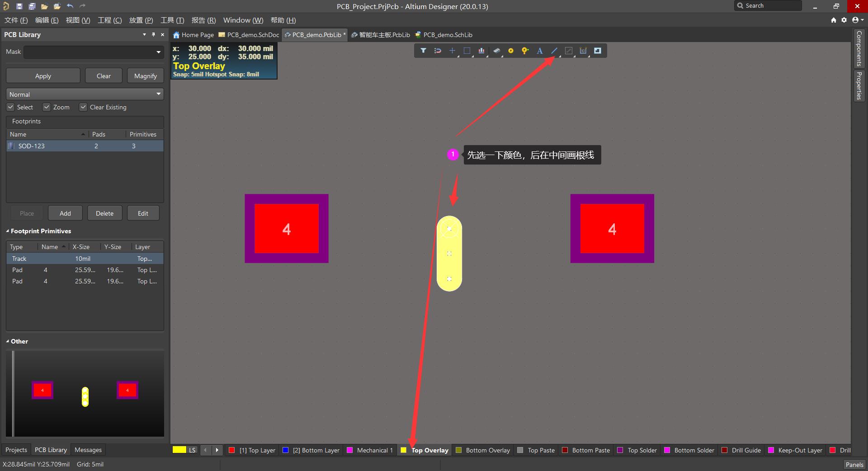Collapse the Footprint Primitives section
The width and height of the screenshot is (868, 471).
point(8,231)
